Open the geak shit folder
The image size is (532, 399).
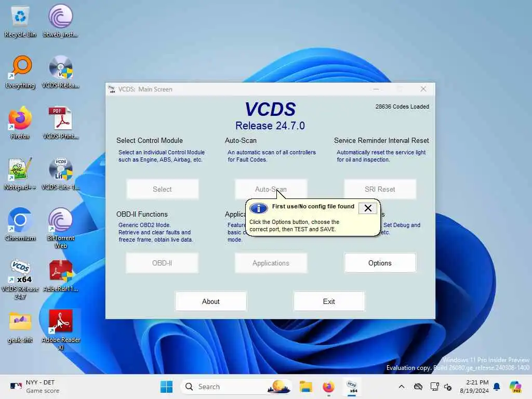(20, 326)
